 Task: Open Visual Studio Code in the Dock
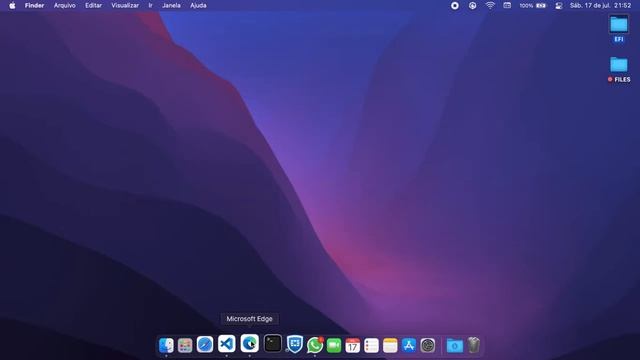pos(227,344)
